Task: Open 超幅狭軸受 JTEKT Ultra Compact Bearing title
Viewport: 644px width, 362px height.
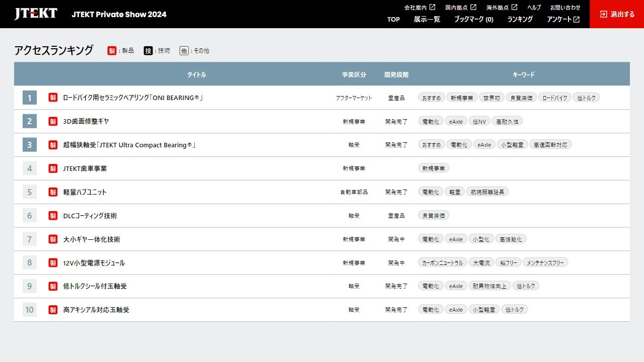Action: click(129, 145)
